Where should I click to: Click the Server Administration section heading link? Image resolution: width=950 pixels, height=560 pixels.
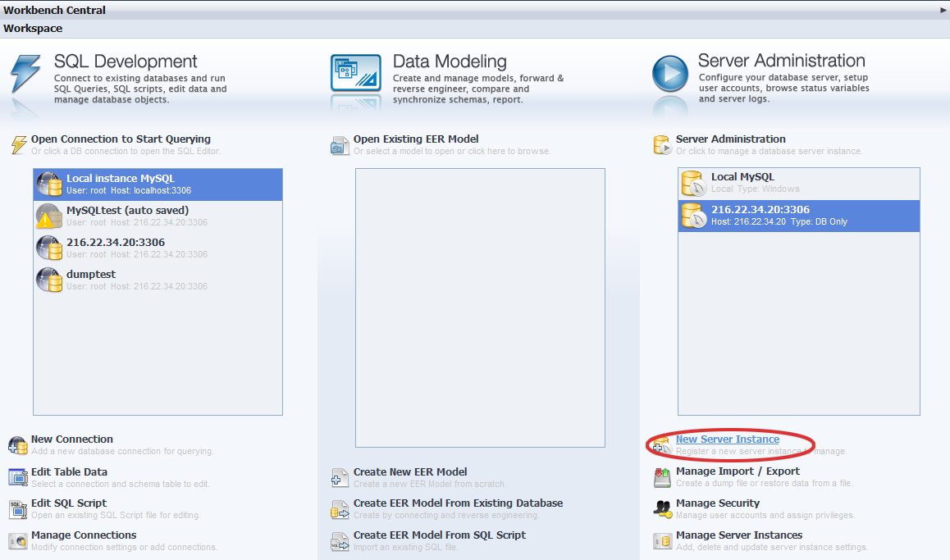pyautogui.click(x=731, y=139)
